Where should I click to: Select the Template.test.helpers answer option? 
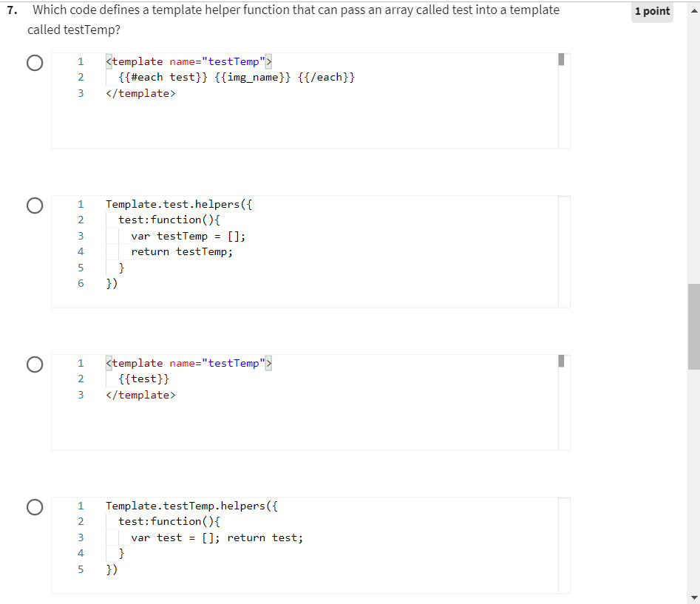(35, 206)
